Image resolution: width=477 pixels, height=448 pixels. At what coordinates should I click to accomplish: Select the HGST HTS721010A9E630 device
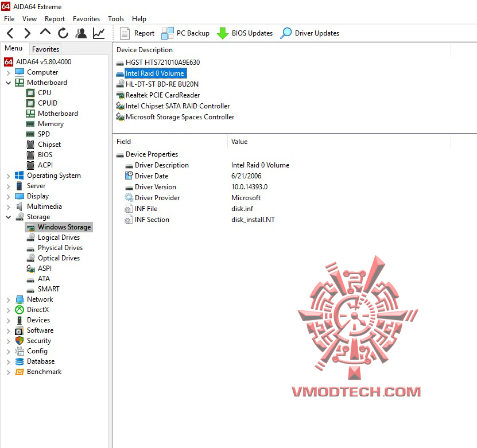tap(154, 61)
